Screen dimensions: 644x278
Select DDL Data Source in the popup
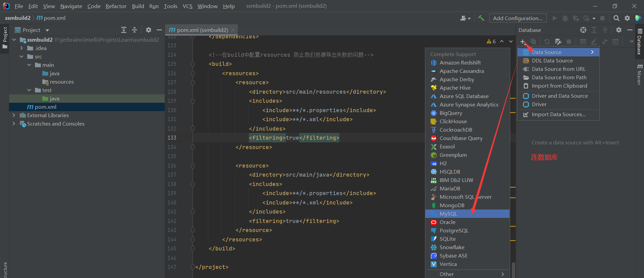[558, 60]
